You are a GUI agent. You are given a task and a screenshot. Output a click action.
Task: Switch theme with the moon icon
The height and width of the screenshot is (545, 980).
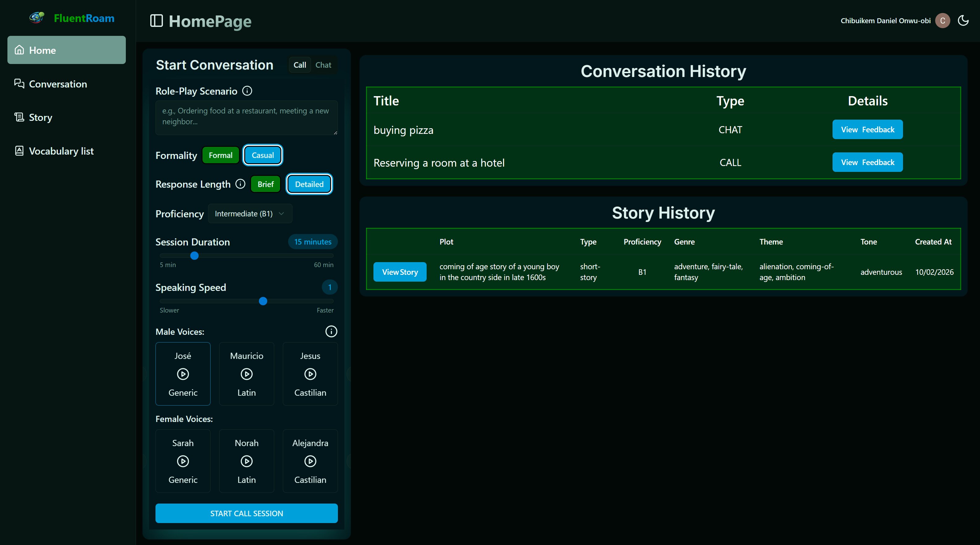(963, 20)
